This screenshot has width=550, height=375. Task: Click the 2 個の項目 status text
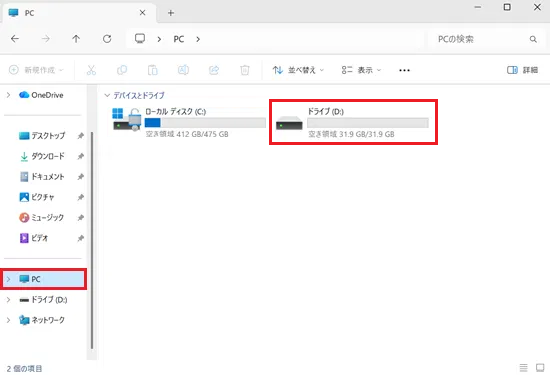(24, 369)
